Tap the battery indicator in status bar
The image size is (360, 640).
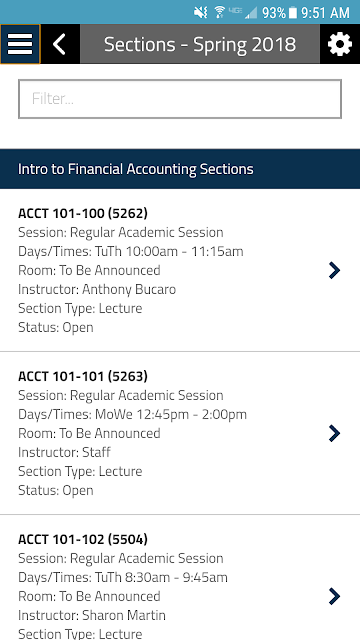pyautogui.click(x=293, y=13)
